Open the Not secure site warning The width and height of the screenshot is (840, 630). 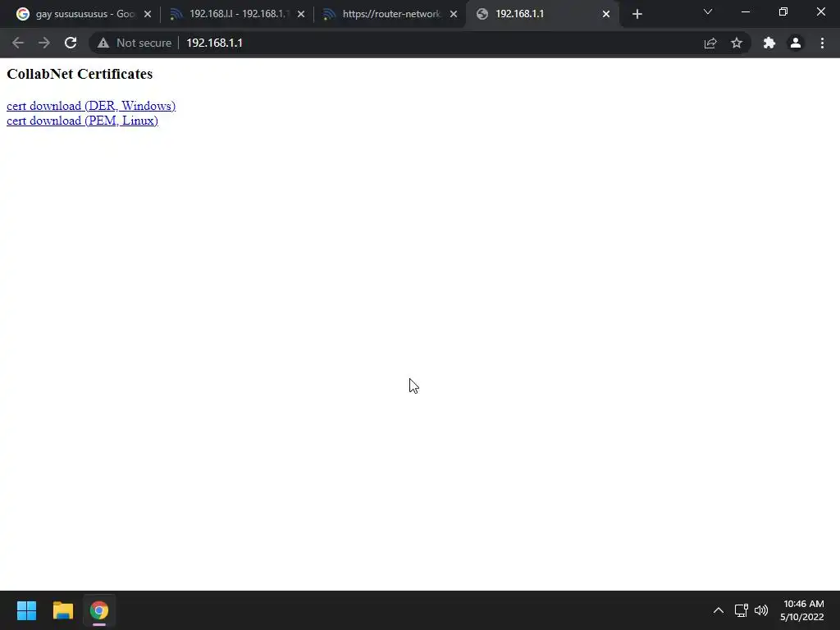[135, 43]
